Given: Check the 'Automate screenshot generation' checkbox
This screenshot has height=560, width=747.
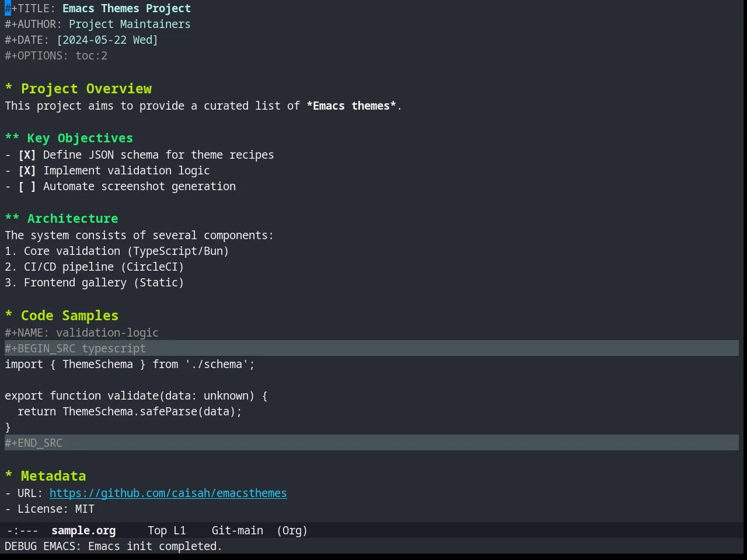Looking at the screenshot, I should (27, 186).
